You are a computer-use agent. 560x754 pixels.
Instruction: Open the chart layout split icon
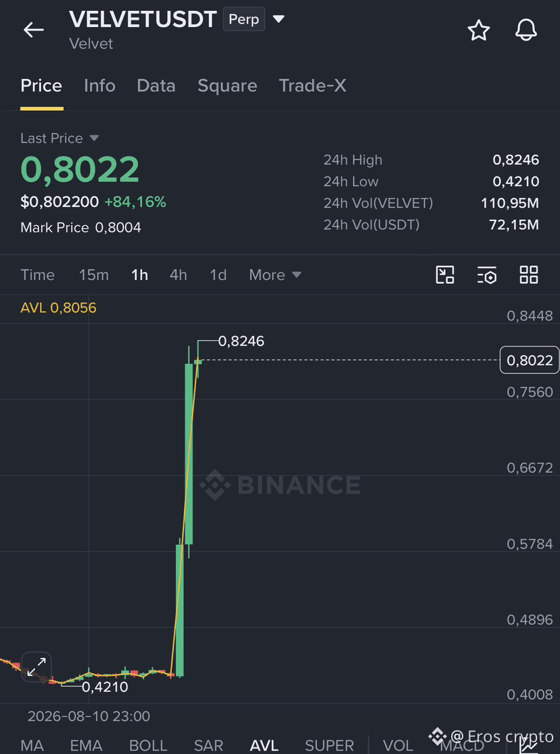tap(445, 275)
